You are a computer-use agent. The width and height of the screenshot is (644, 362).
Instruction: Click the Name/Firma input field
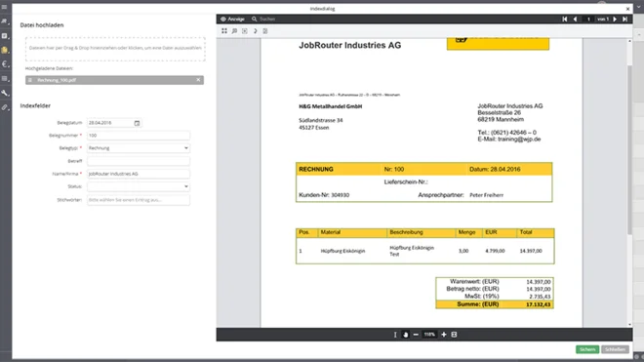[139, 174]
